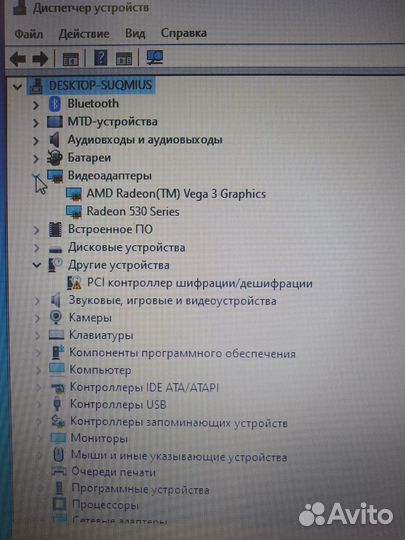The image size is (405, 540).
Task: Click the Компоненты программного обеспечения icon
Action: click(58, 353)
